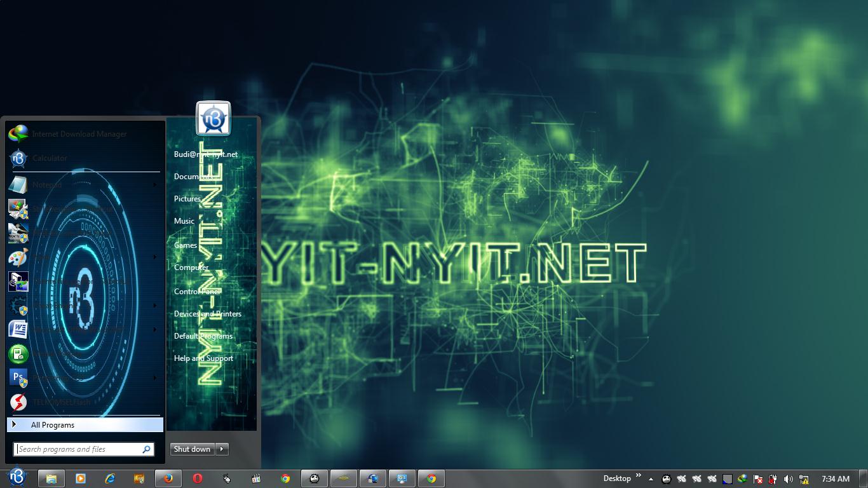
Task: Open Computer from the Start menu
Action: coord(191,268)
